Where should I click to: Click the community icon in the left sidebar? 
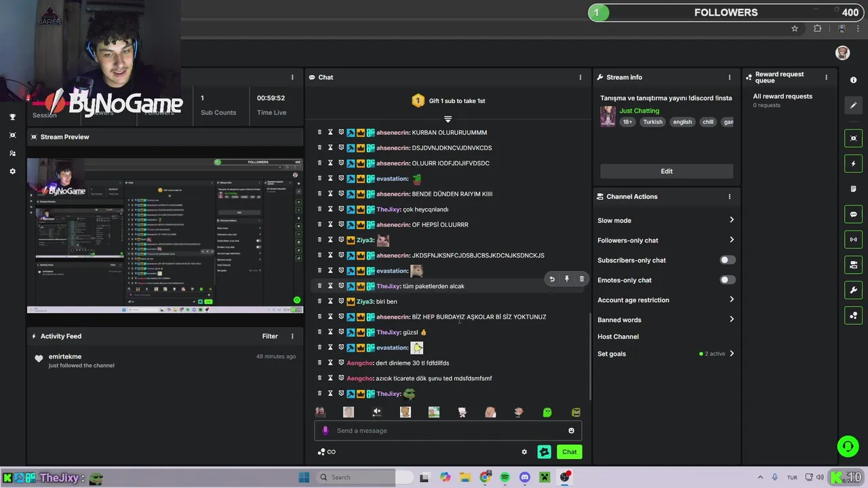(12, 153)
